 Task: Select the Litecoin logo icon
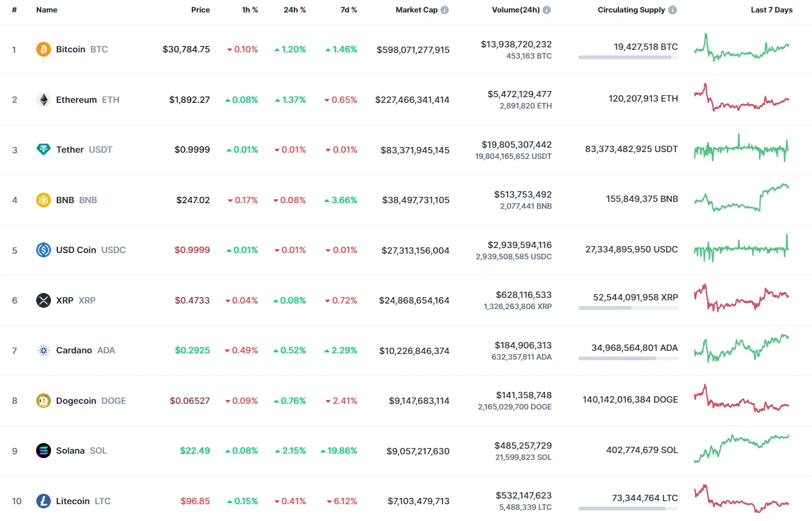42,501
